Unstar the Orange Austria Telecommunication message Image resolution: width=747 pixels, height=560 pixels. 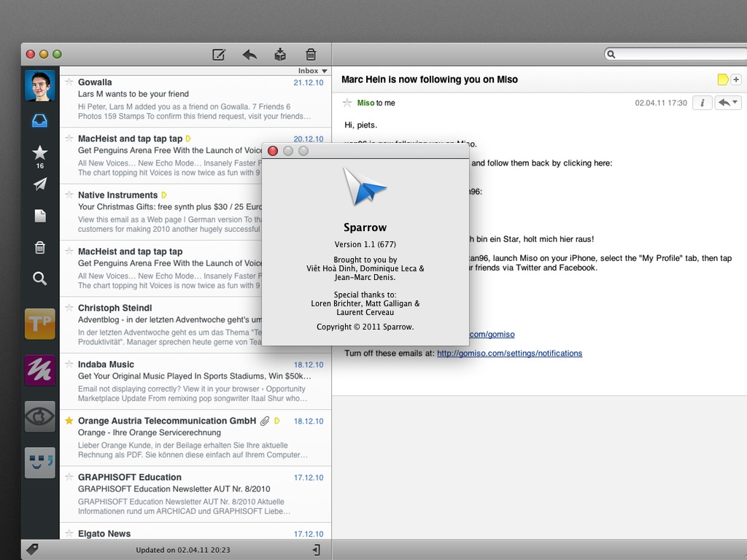(69, 421)
